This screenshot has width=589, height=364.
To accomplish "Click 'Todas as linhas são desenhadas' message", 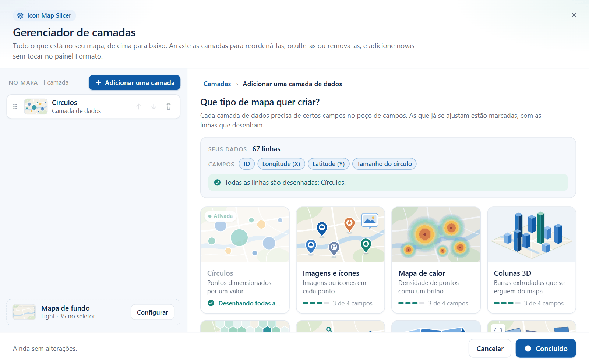I will click(x=285, y=183).
